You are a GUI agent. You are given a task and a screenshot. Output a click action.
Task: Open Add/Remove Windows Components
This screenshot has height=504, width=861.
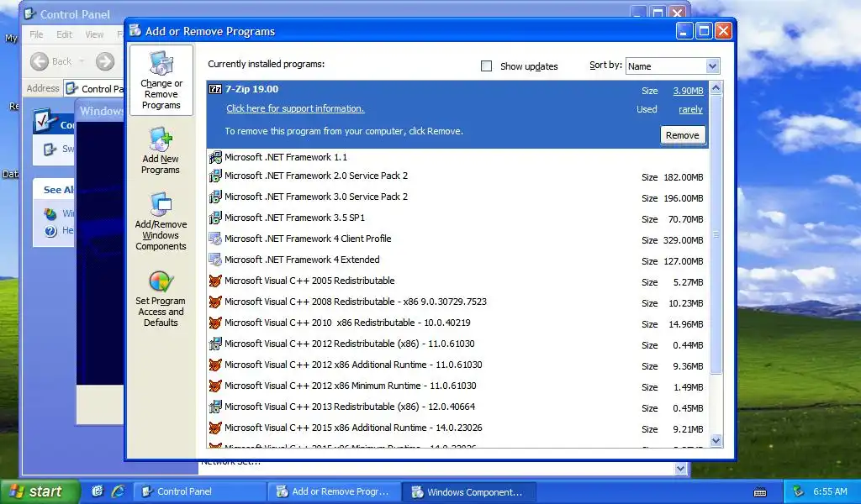click(161, 221)
